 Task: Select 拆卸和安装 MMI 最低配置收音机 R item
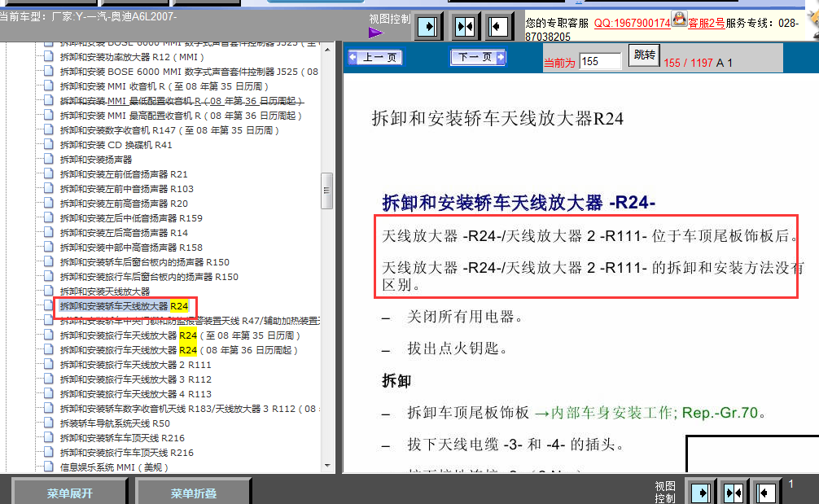pos(182,101)
